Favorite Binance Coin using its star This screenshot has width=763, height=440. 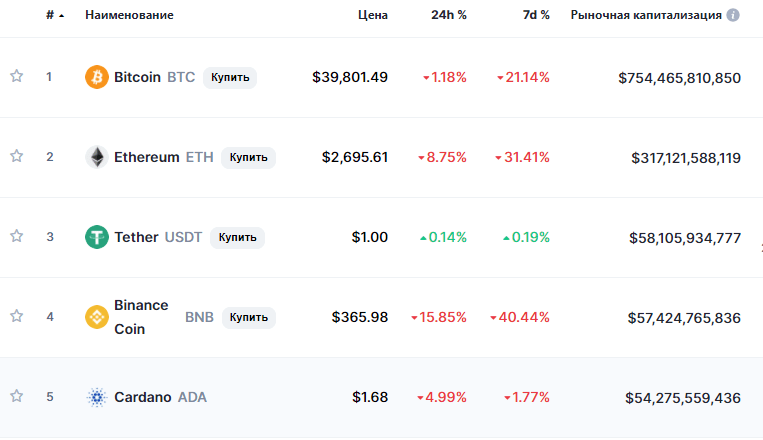click(x=17, y=316)
